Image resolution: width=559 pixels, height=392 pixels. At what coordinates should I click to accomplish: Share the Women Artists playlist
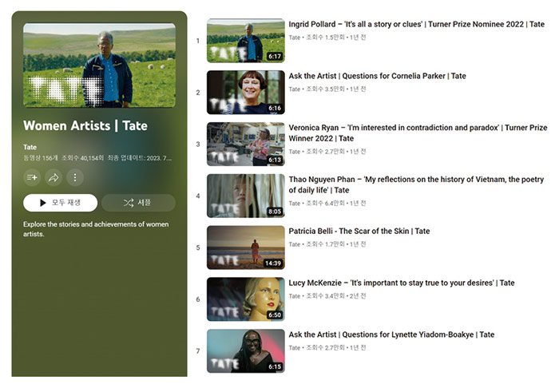point(54,177)
